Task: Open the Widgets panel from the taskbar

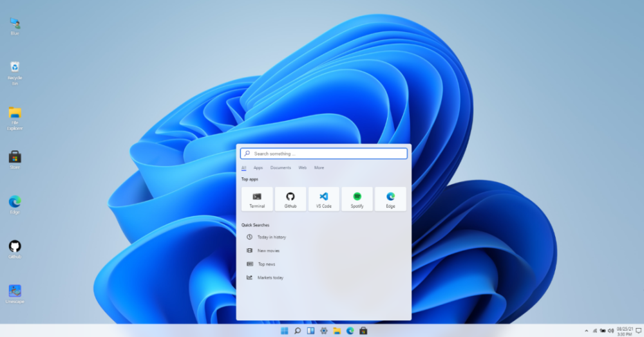Action: coord(310,331)
